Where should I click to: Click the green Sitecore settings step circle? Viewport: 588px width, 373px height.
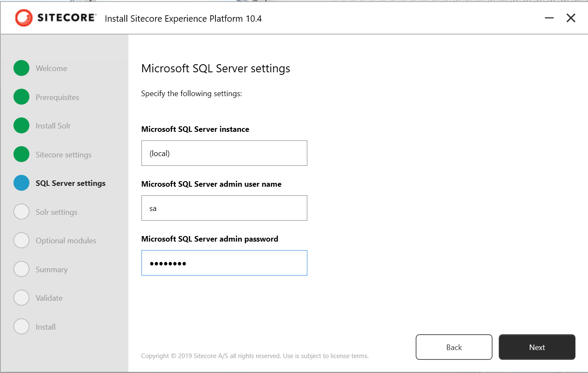pos(21,154)
